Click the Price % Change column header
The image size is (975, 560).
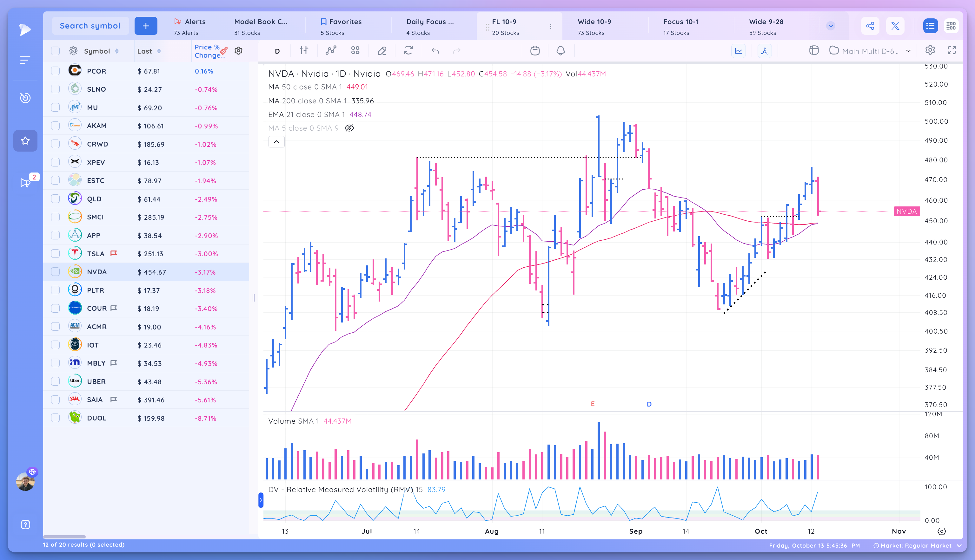(x=208, y=51)
